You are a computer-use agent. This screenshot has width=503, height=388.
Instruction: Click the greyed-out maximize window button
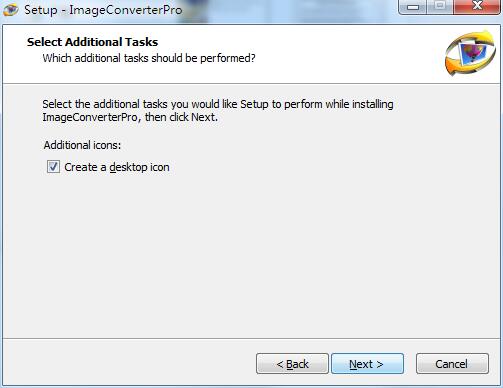click(440, 7)
